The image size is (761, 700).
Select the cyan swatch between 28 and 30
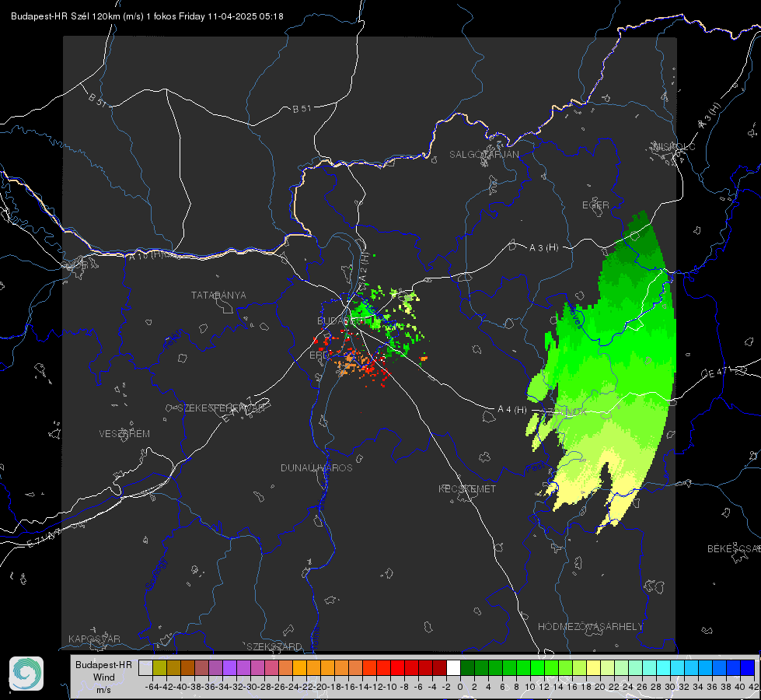[663, 667]
